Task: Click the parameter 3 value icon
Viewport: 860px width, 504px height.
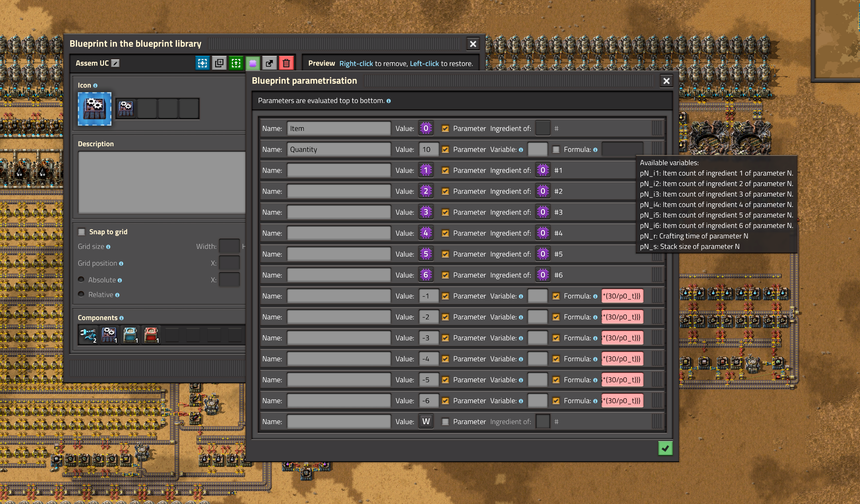Action: (x=426, y=212)
